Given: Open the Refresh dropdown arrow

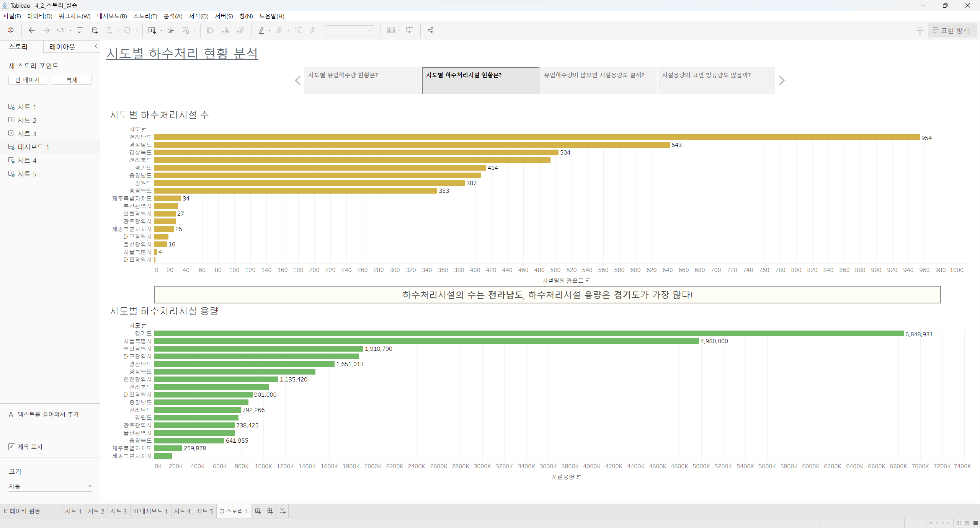Looking at the screenshot, I should pos(137,30).
